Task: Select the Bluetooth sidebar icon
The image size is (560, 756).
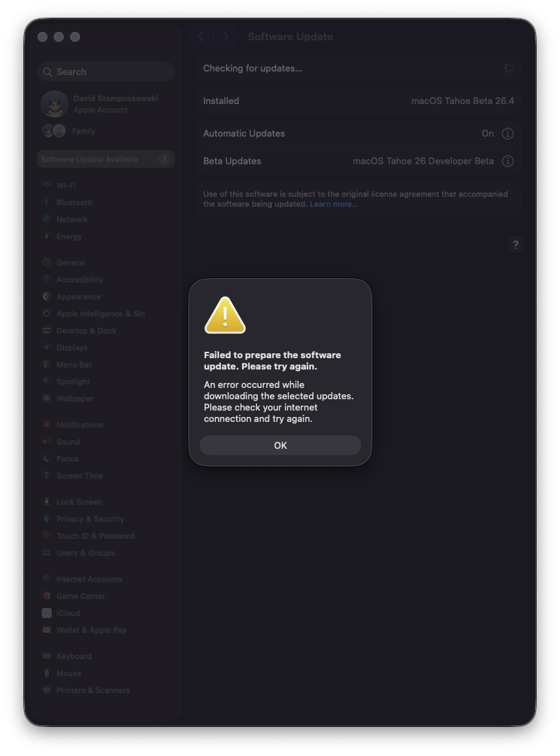Action: (47, 202)
